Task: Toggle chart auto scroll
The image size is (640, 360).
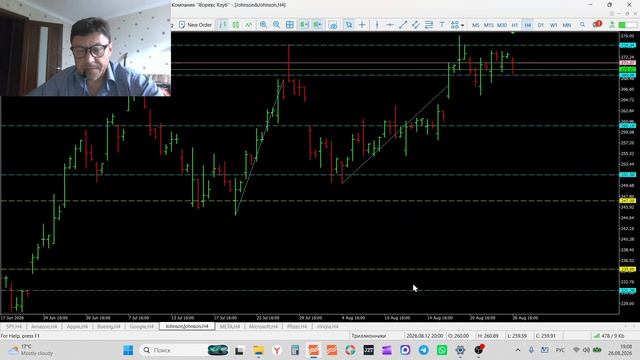Action: coord(304,25)
